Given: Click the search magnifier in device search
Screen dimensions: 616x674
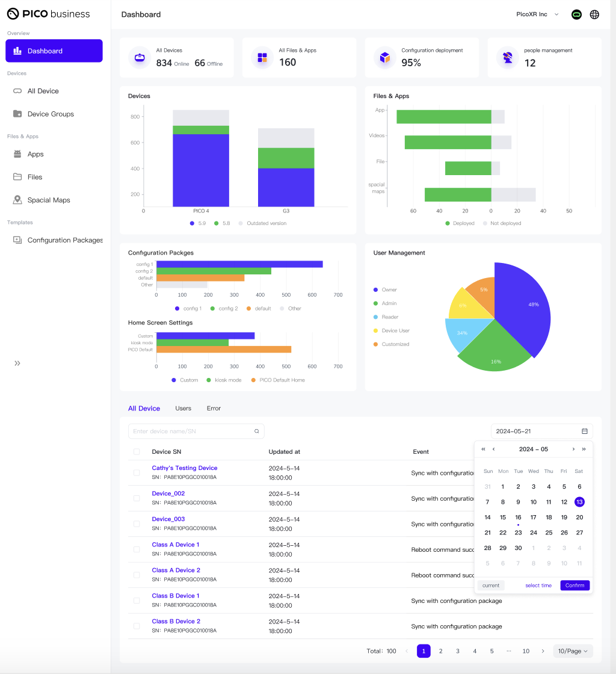Looking at the screenshot, I should (256, 431).
